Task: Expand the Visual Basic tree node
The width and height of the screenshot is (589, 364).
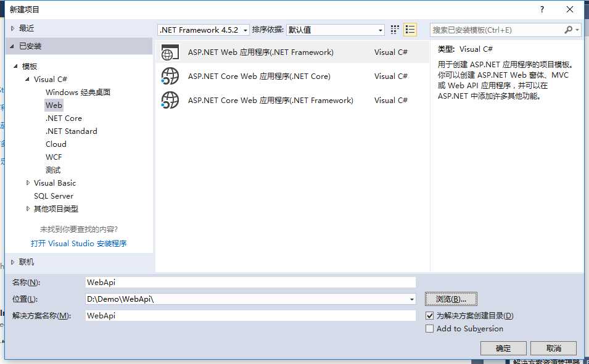Action: [x=28, y=183]
